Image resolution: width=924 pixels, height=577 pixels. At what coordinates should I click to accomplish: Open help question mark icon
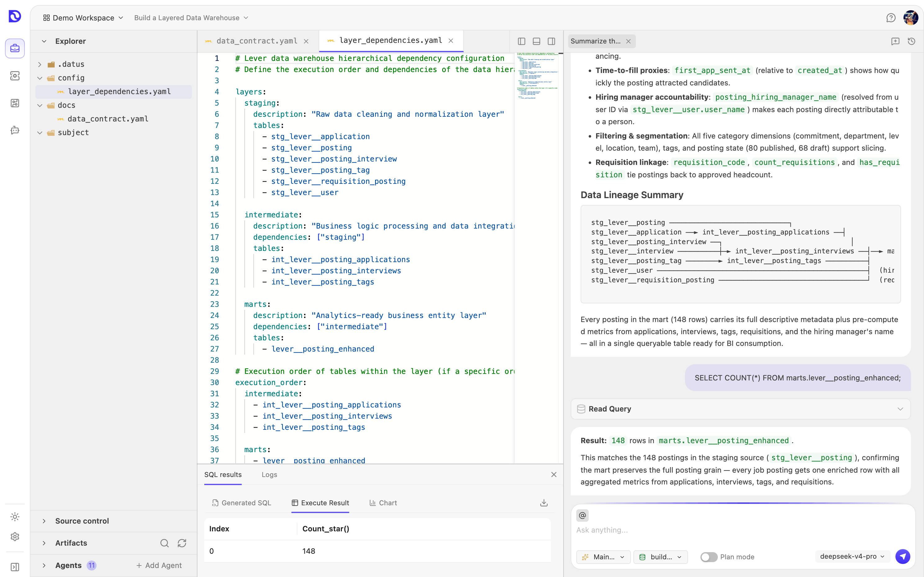coord(891,18)
